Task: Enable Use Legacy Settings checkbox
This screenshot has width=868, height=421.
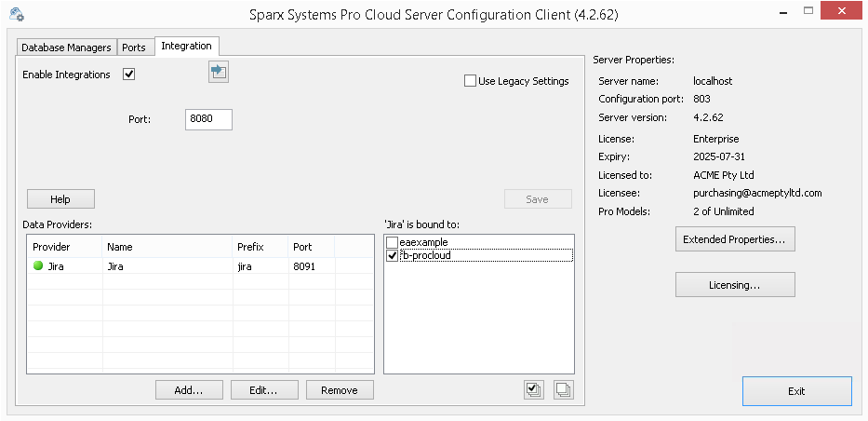Action: pos(471,81)
